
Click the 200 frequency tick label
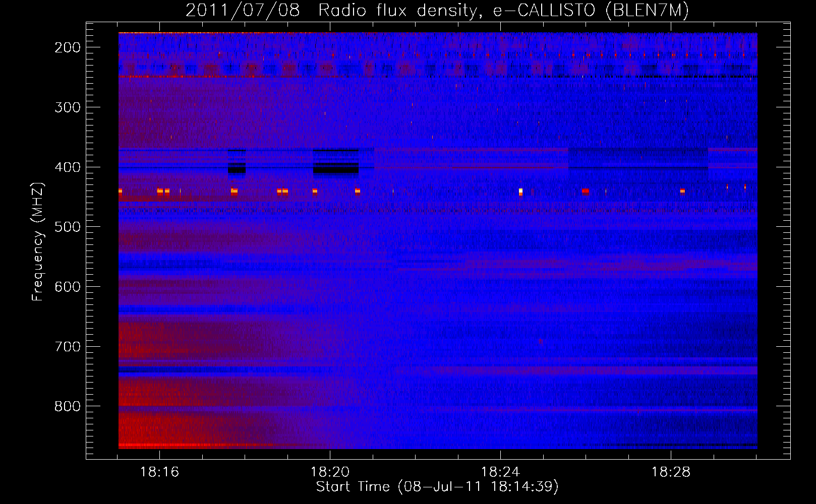point(68,47)
